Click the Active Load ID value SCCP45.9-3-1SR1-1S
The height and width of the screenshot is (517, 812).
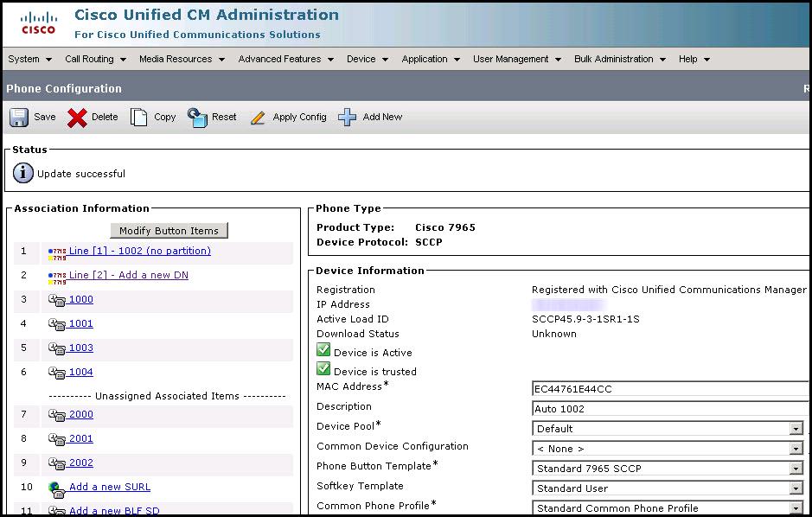click(585, 319)
